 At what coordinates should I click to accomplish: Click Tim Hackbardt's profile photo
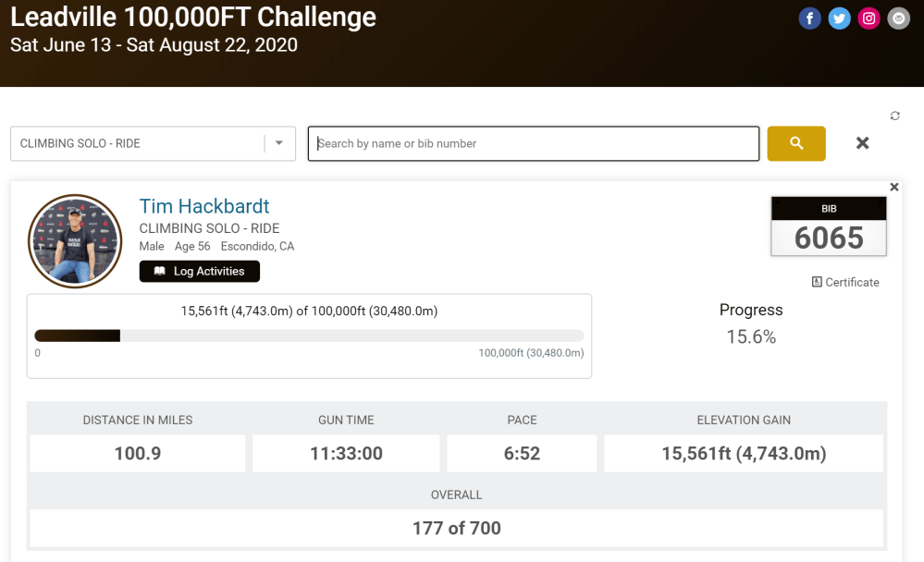(75, 241)
